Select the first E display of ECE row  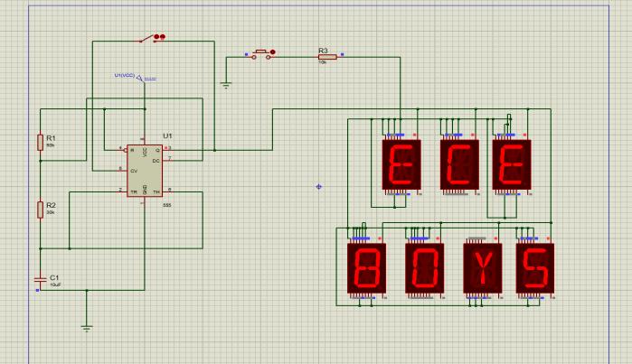pos(401,164)
